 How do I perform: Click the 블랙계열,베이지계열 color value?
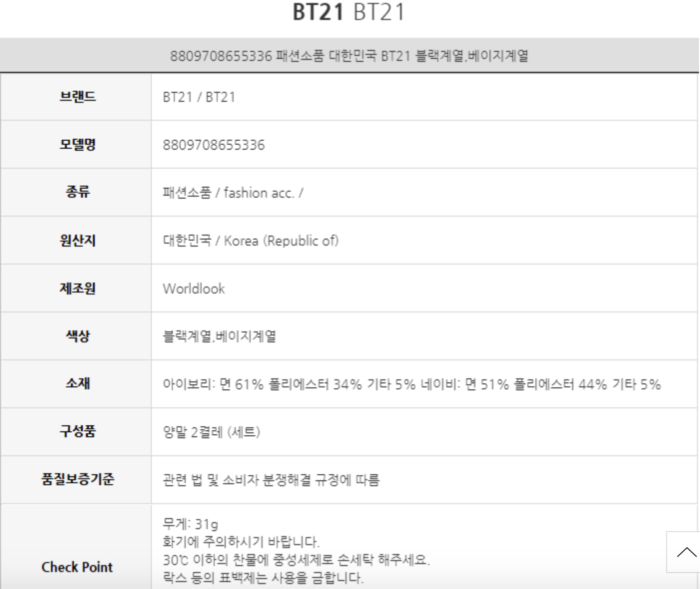(219, 336)
